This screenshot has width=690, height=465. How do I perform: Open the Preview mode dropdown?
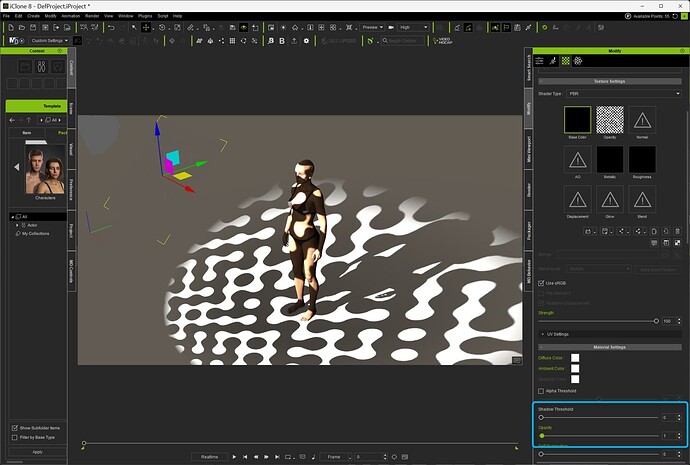[372, 27]
